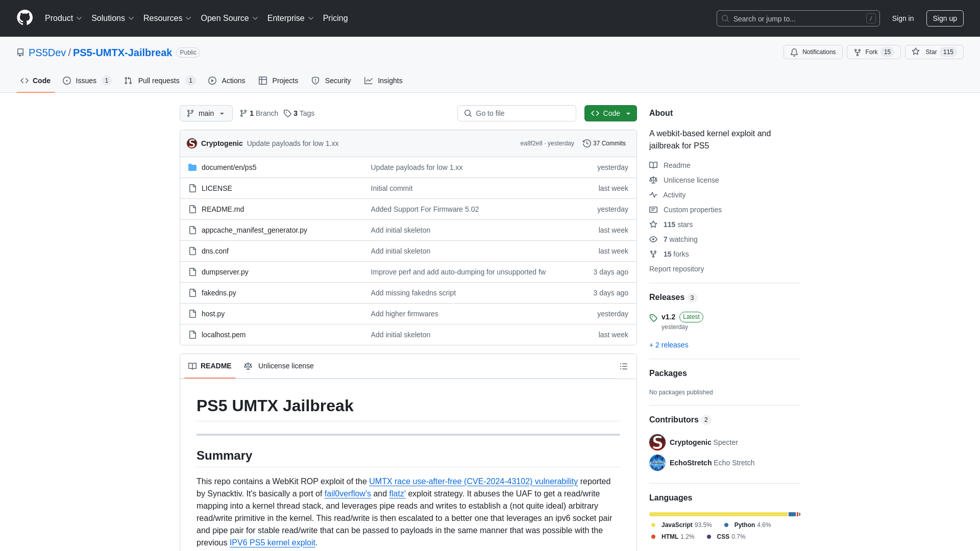Switch to the Issues tab
The width and height of the screenshot is (980, 551).
tap(87, 81)
